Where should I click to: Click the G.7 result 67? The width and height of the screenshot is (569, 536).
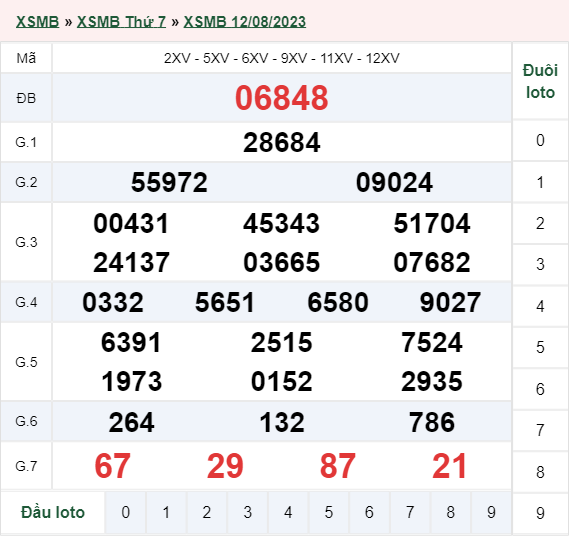[x=112, y=466]
